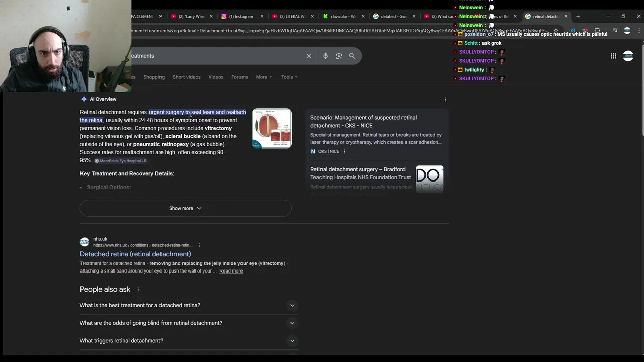Open three-dot menu beside nhs.uk result URL

click(199, 245)
